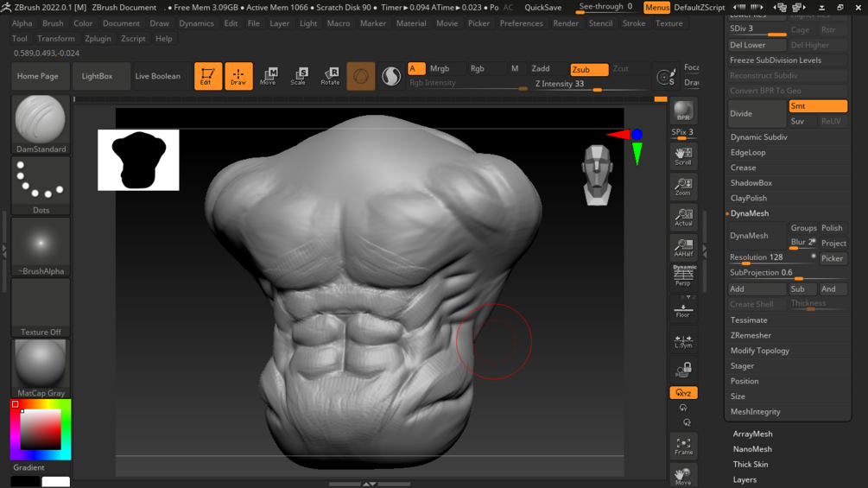Click the AAHalf view icon
Image resolution: width=868 pixels, height=488 pixels.
click(683, 247)
